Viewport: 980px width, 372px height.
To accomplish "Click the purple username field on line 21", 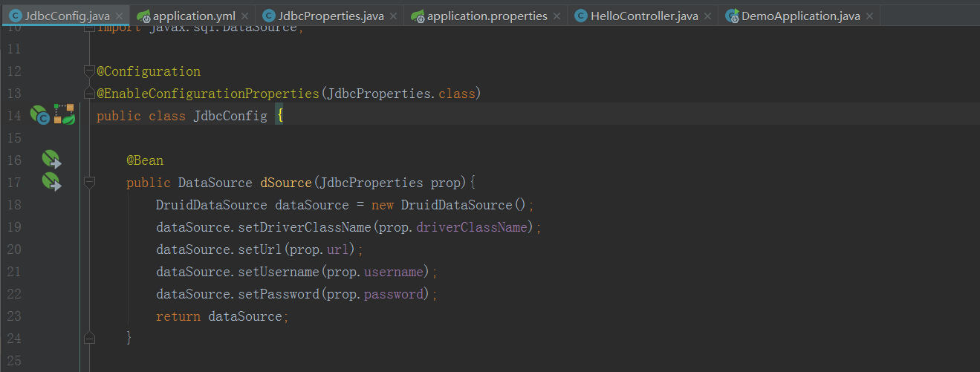I will [x=394, y=272].
